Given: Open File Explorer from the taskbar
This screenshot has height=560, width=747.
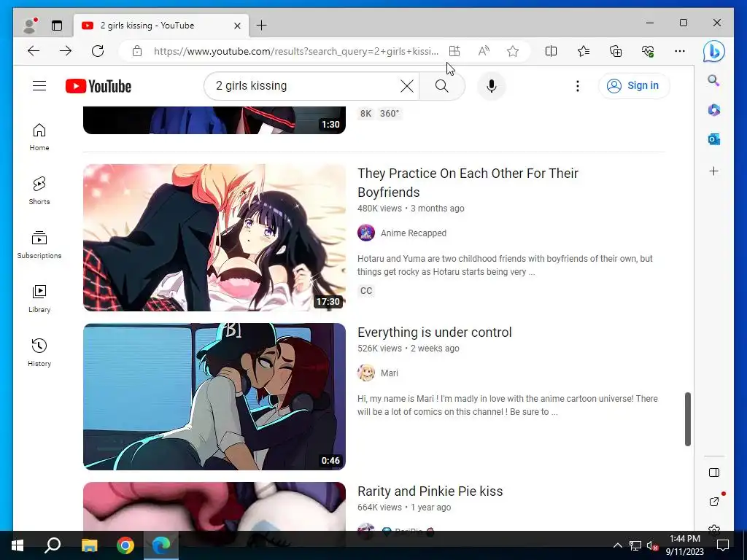Looking at the screenshot, I should (89, 545).
